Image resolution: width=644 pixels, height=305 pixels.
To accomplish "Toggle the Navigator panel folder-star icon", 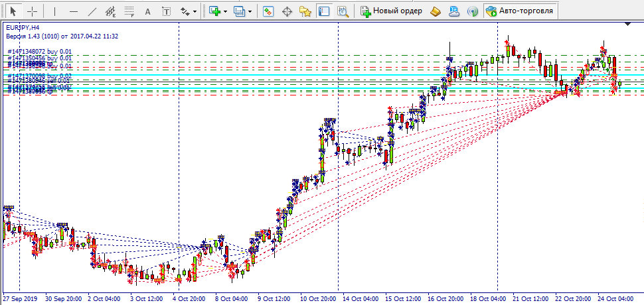I will tap(305, 11).
